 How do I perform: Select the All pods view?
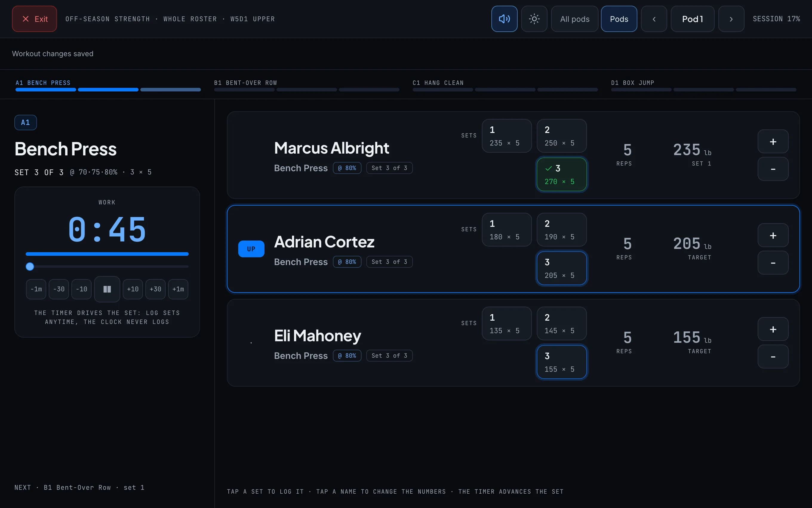click(x=574, y=19)
